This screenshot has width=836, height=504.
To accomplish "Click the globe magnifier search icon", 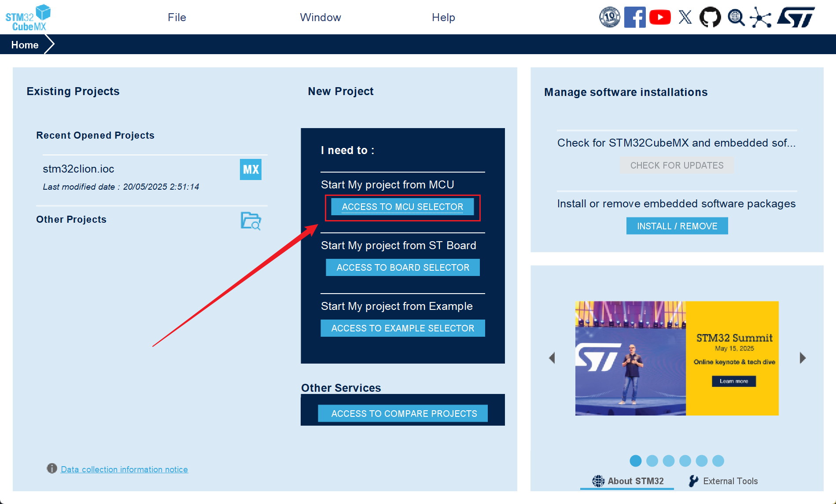I will click(736, 17).
